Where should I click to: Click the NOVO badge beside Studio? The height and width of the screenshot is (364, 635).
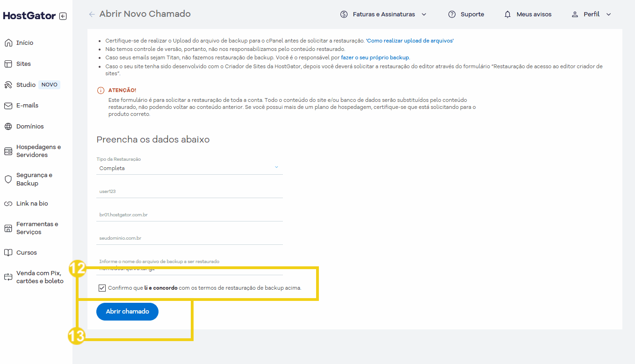(50, 85)
